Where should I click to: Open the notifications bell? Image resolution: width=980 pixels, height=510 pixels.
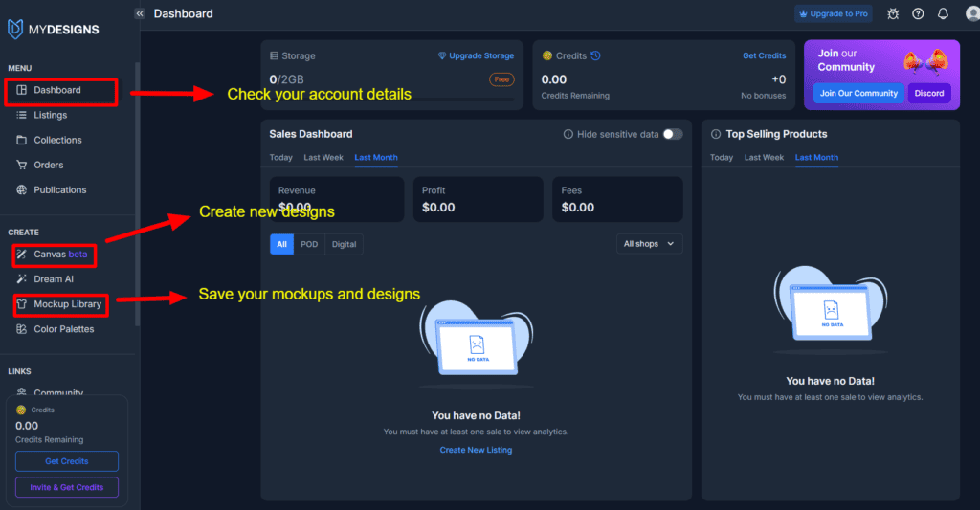tap(943, 14)
